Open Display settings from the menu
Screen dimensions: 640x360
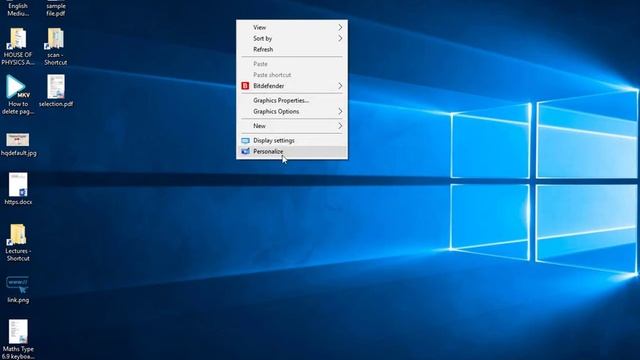[292, 140]
